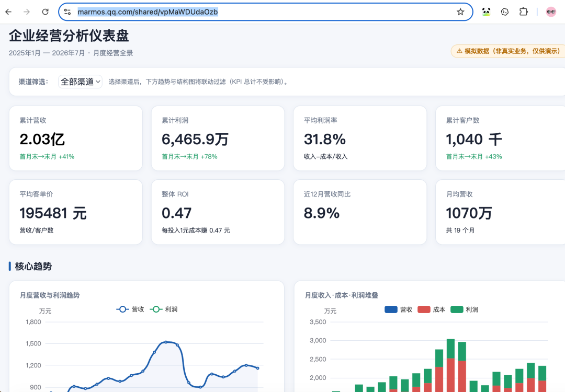The image size is (565, 392).
Task: Open site information icon in address bar
Action: (x=67, y=12)
